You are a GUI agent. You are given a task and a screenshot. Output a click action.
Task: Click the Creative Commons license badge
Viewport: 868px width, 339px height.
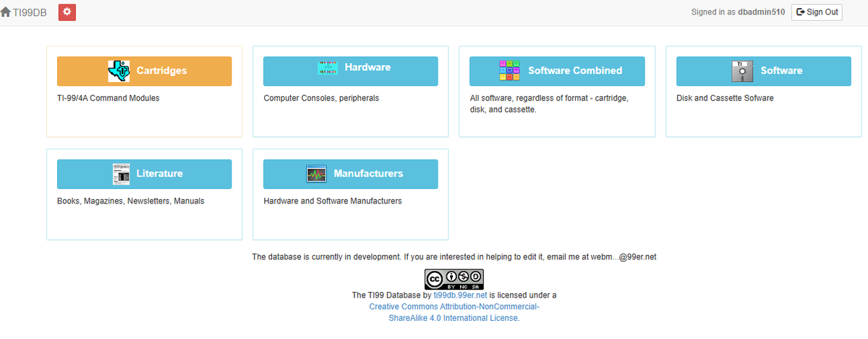454,280
